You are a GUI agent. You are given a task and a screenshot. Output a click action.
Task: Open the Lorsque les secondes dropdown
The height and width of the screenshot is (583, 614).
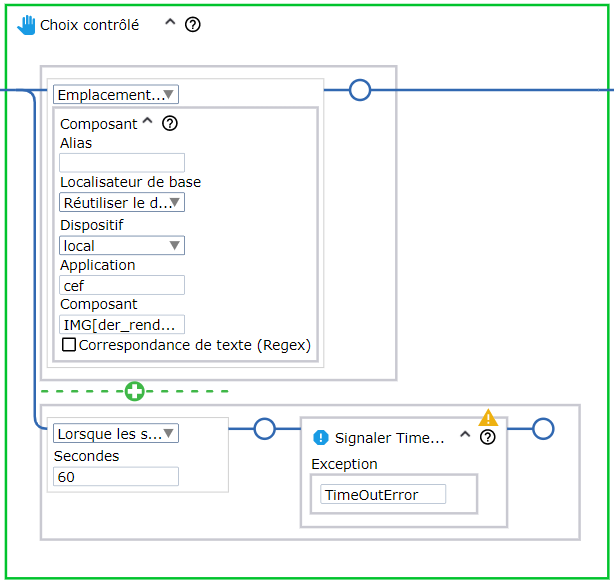116,434
